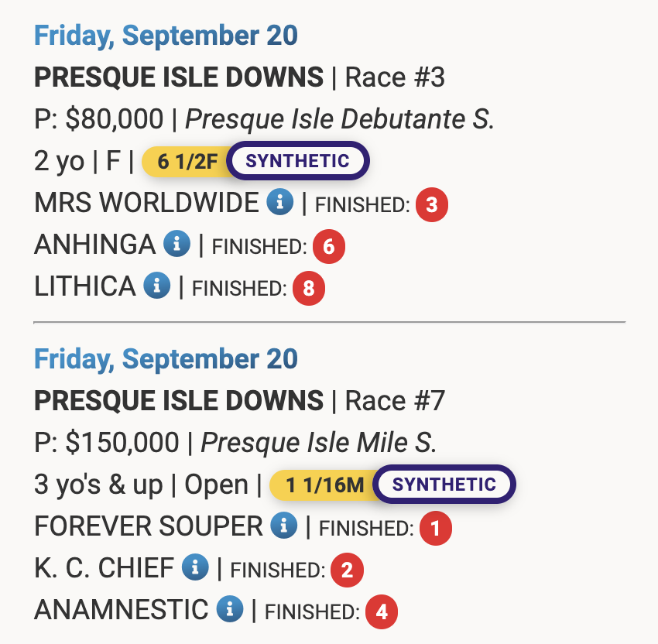Click the first Friday, September 20 date heading
The width and height of the screenshot is (658, 644).
coord(166,36)
